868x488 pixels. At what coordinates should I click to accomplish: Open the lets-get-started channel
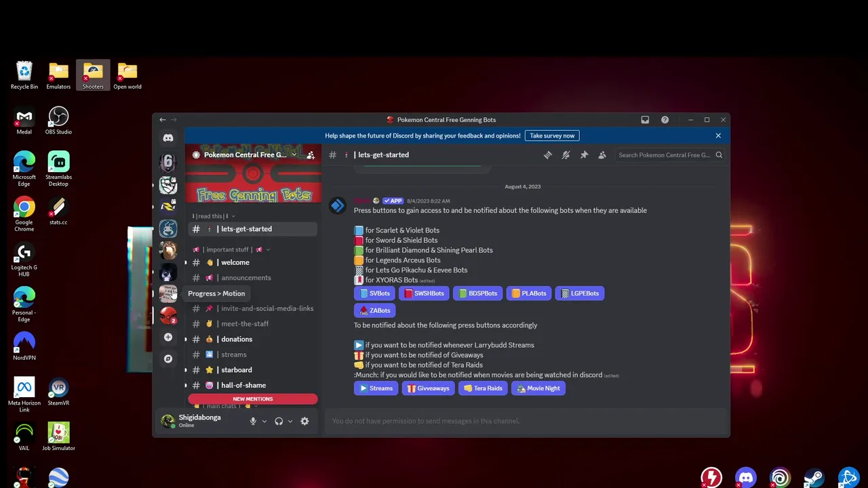252,229
